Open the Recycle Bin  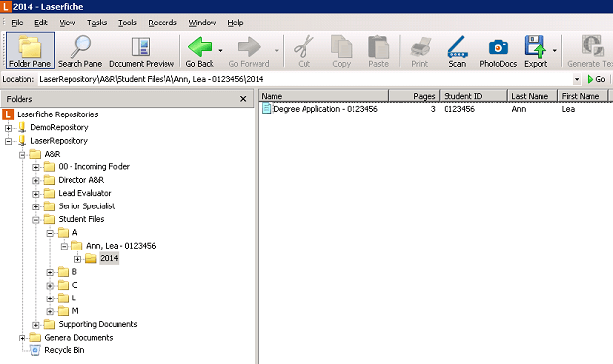pyautogui.click(x=65, y=350)
